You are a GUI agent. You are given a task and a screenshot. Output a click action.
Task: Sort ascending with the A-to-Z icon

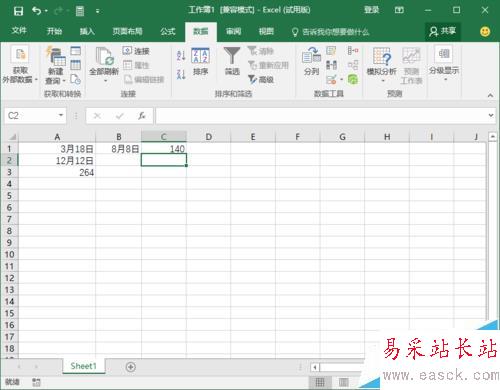click(x=181, y=55)
